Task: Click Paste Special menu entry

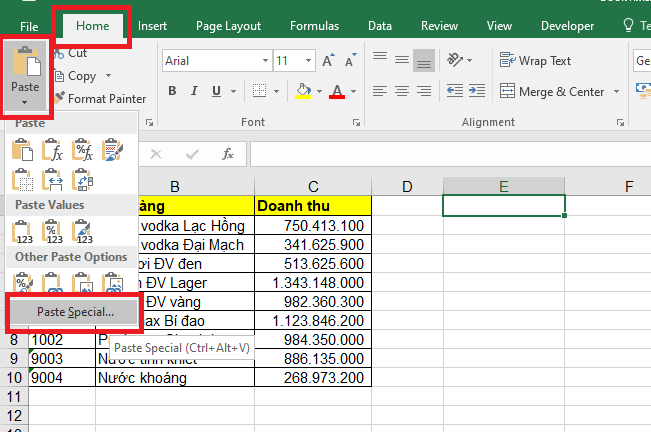Action: tap(75, 311)
